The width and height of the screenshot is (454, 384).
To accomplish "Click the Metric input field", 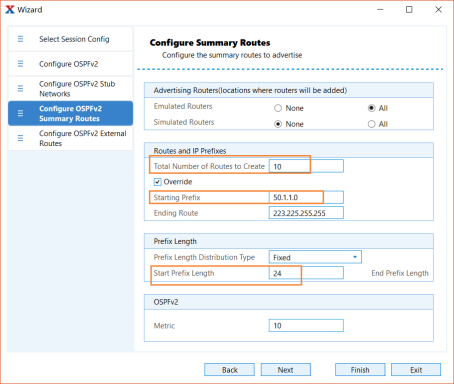I will 306,325.
